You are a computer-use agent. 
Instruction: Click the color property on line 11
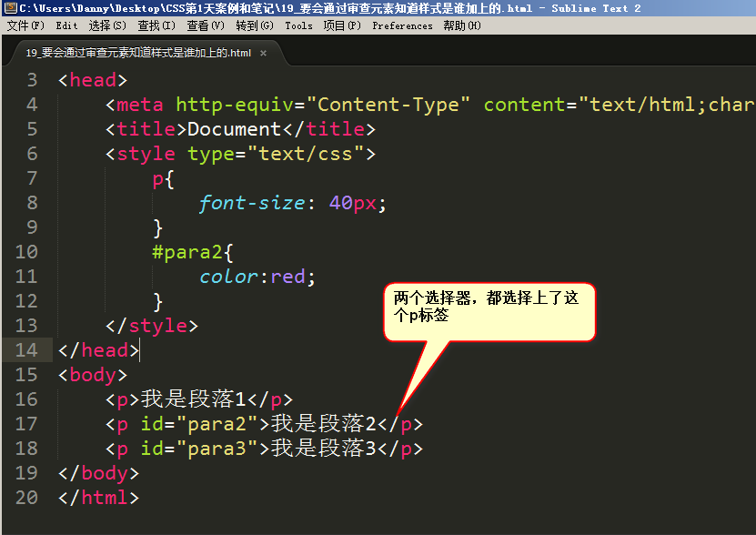(229, 277)
